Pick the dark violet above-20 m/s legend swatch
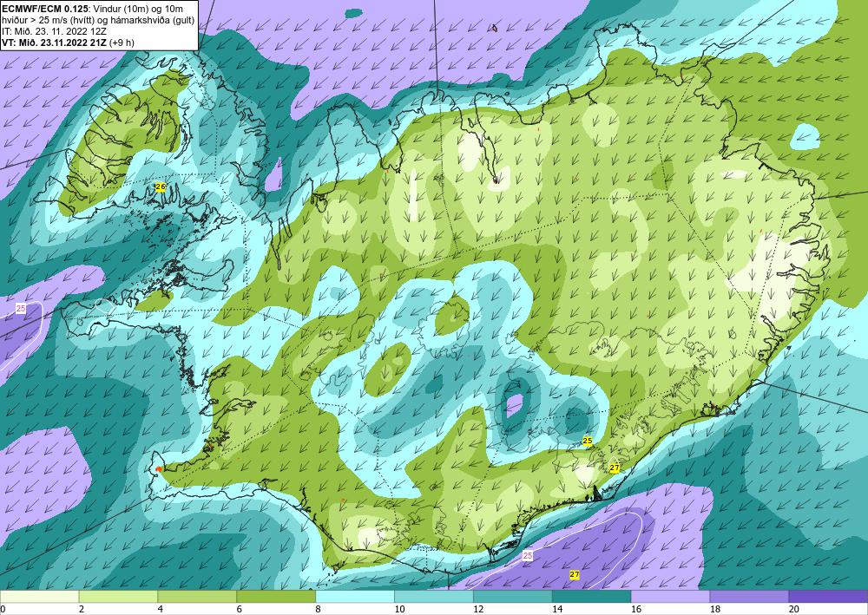Screen dimensions: 868x615 point(828,597)
